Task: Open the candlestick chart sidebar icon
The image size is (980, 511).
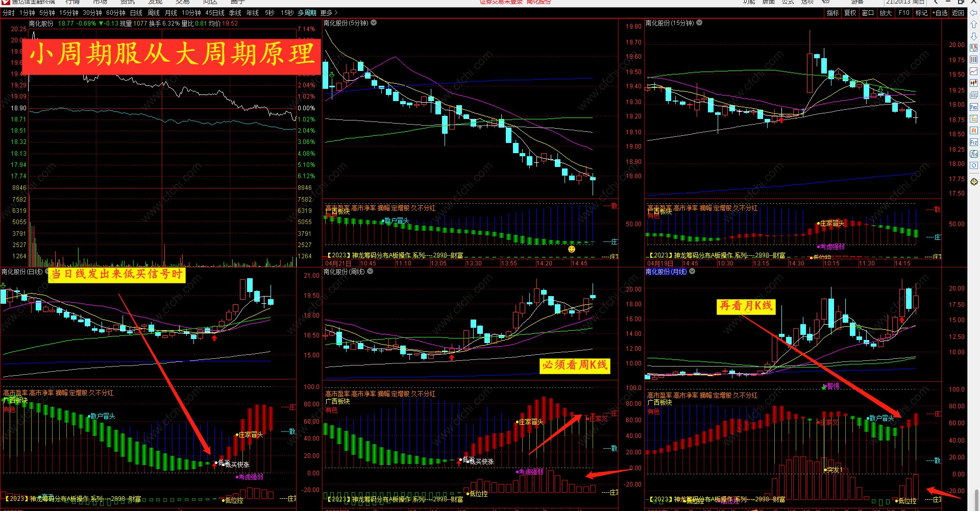Action: (x=973, y=83)
